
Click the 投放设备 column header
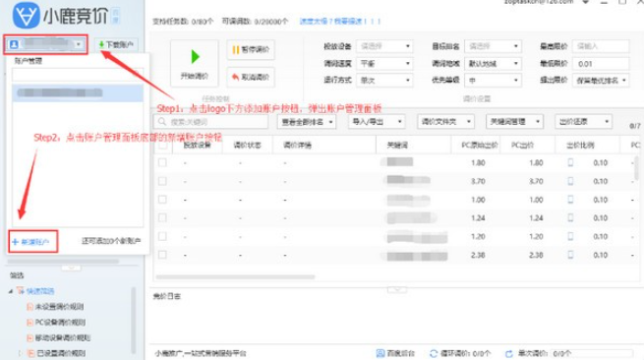198,145
